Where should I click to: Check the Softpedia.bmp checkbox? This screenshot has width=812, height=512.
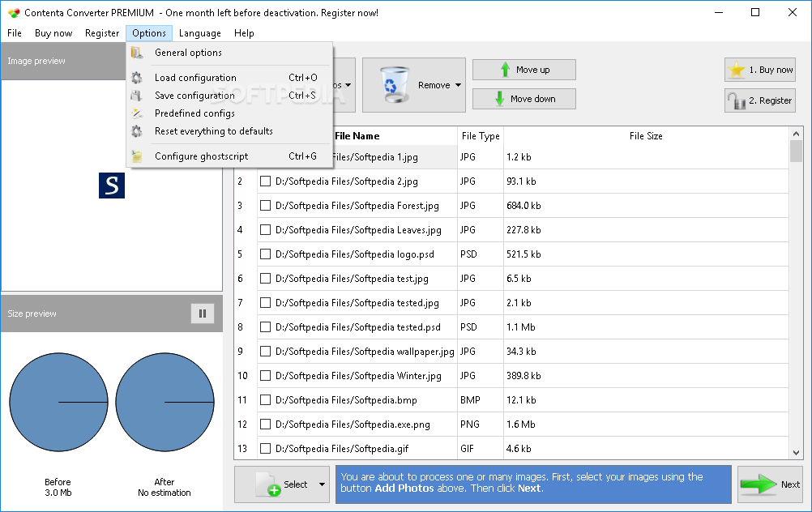(265, 400)
